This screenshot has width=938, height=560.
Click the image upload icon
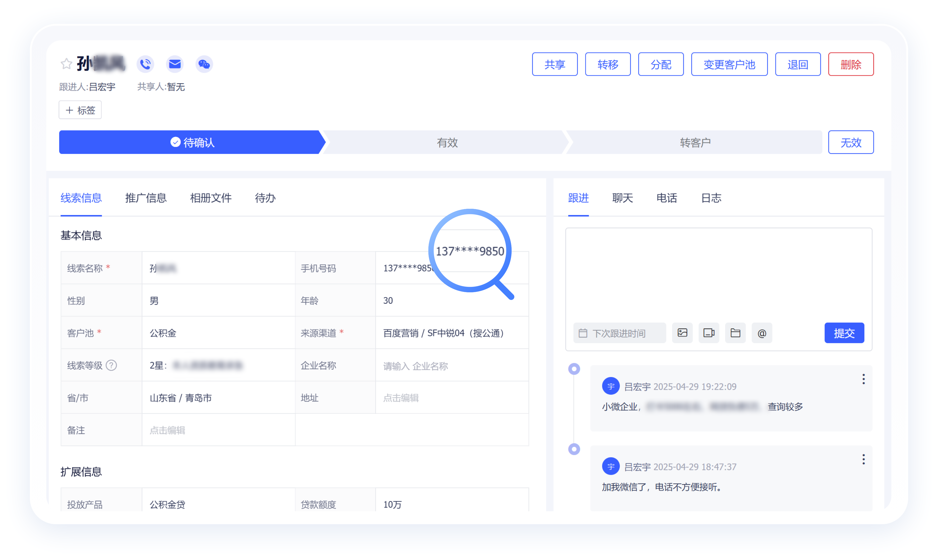tap(682, 333)
